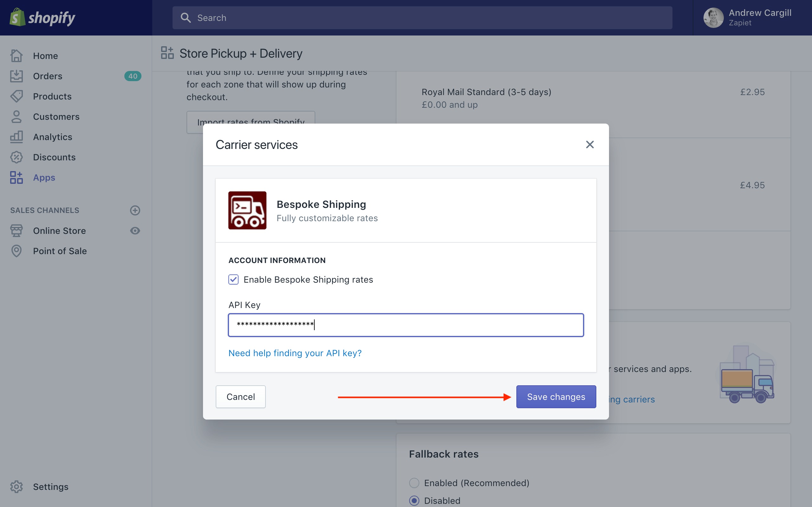Click the Shopify logo icon
812x507 pixels.
(x=17, y=17)
